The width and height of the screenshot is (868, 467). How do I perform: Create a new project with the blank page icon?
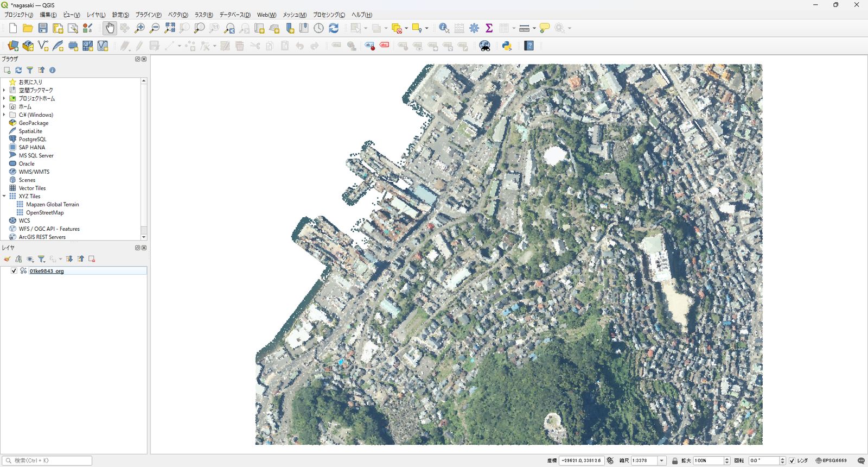pos(13,28)
